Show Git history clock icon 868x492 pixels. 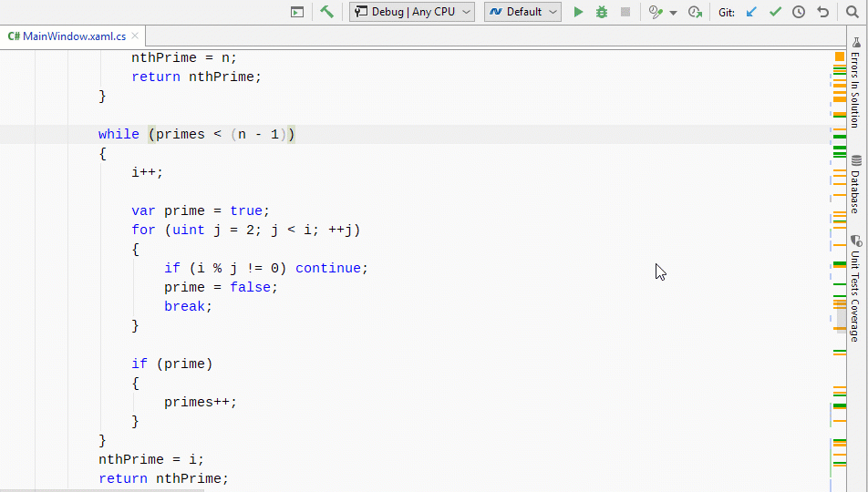tap(799, 12)
